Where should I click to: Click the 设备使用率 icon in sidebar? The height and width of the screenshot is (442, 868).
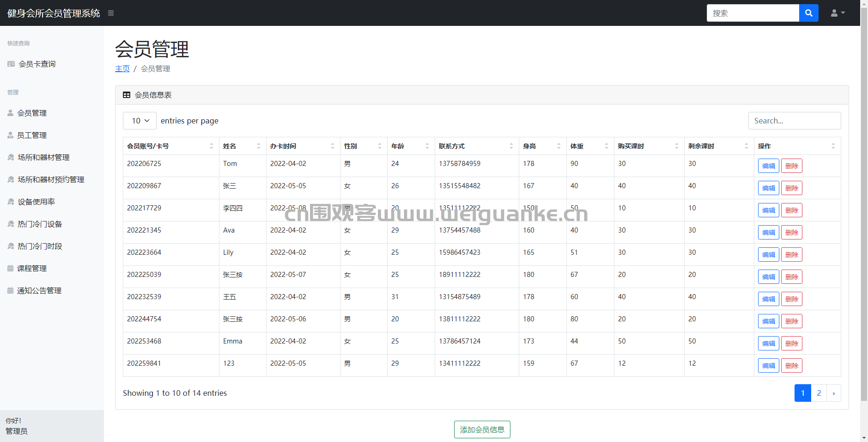[x=11, y=202]
